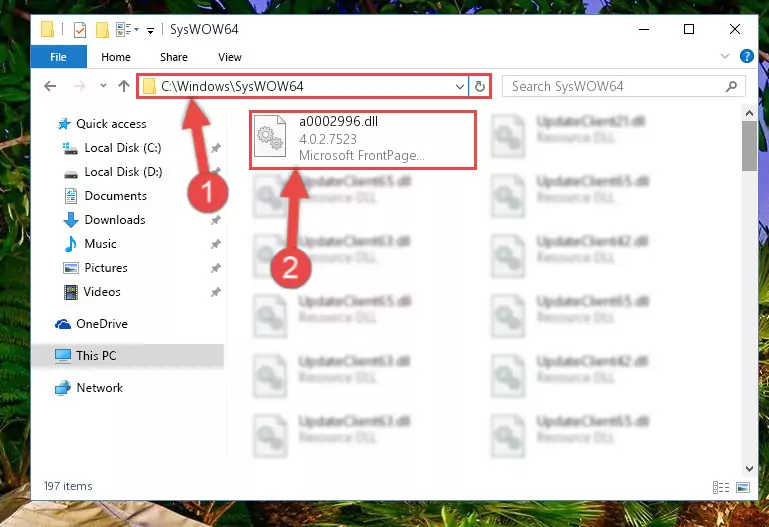Click the This PC monitor icon
769x527 pixels.
(63, 356)
